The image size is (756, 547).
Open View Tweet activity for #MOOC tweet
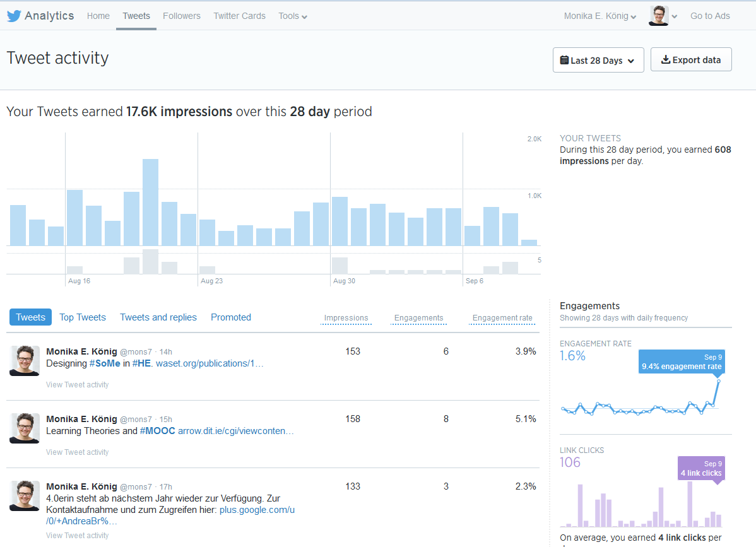pos(78,452)
